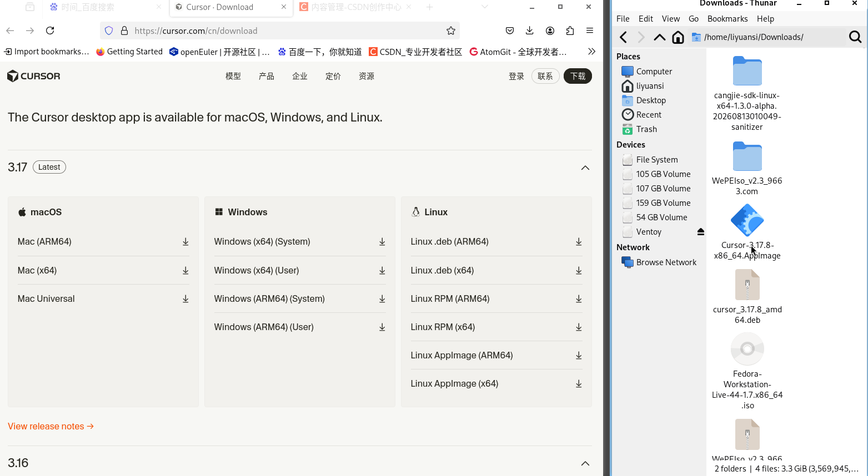The height and width of the screenshot is (476, 868).
Task: Click the Firefox URL address field
Action: pos(280,31)
